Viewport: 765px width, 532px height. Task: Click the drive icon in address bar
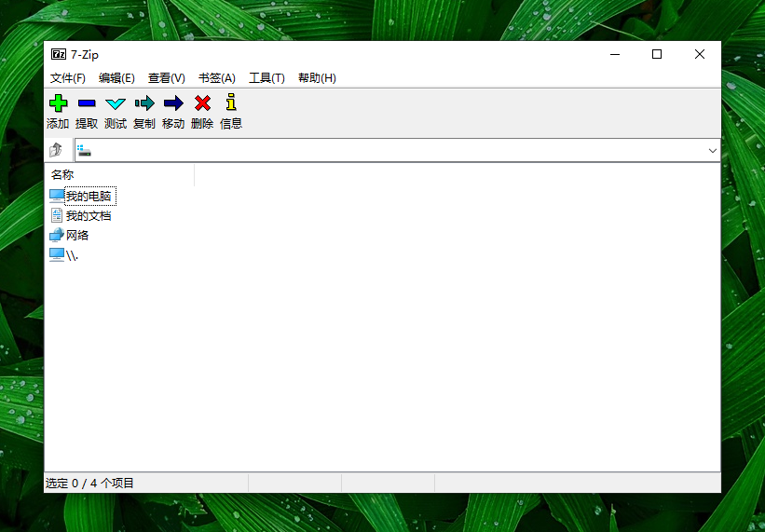coord(84,151)
